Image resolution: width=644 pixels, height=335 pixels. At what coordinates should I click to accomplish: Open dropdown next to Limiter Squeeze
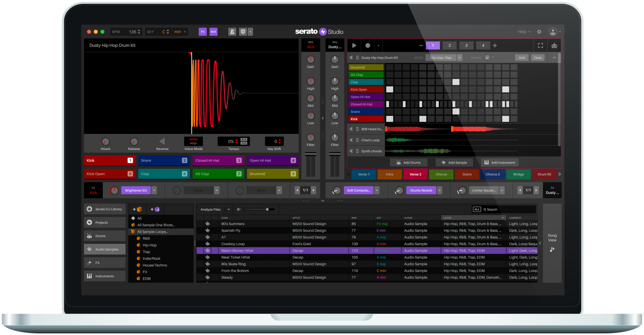(502, 190)
